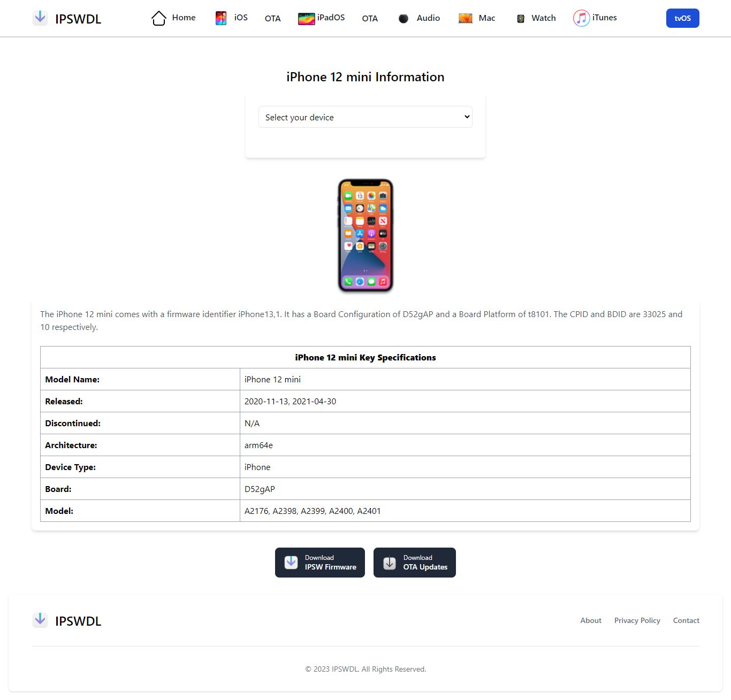The height and width of the screenshot is (700, 731).
Task: Open the iOS icon in navigation
Action: (221, 18)
